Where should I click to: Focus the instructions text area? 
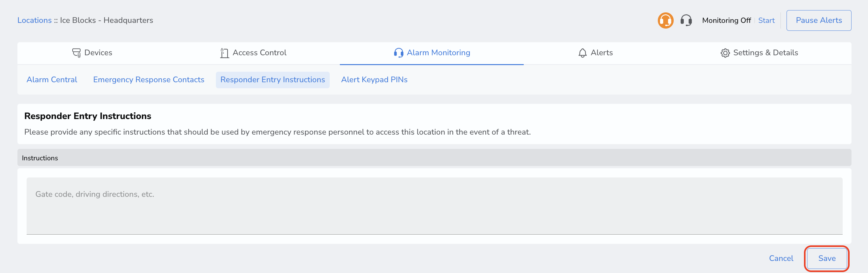[434, 206]
